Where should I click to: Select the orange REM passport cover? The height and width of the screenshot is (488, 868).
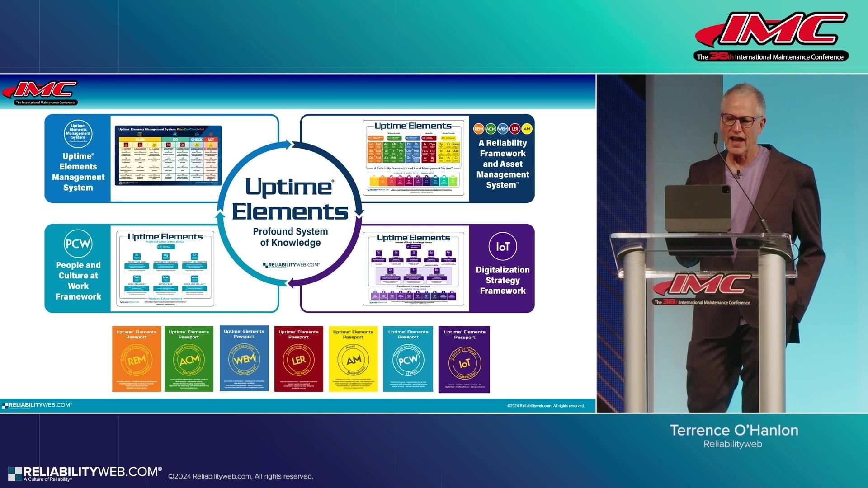pos(137,359)
